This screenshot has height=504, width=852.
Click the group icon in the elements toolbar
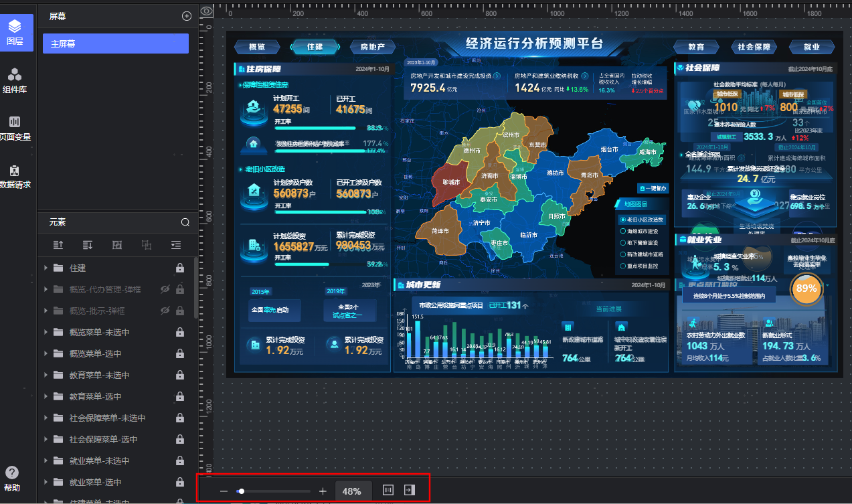click(116, 245)
